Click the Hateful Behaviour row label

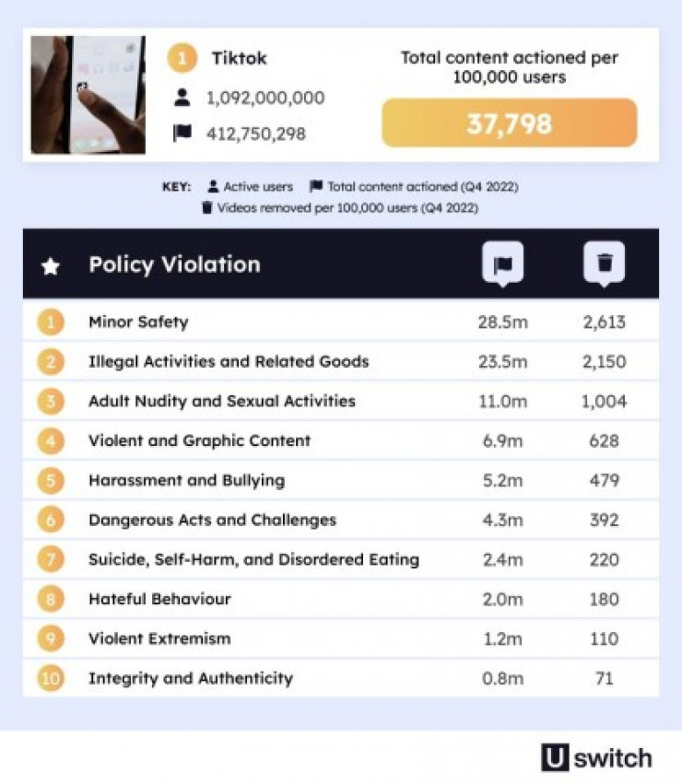(159, 599)
